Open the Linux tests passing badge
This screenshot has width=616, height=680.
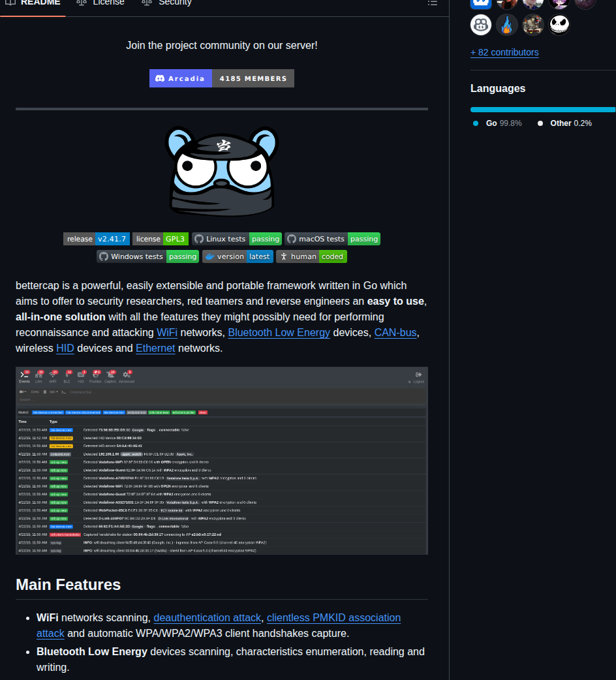pos(237,239)
